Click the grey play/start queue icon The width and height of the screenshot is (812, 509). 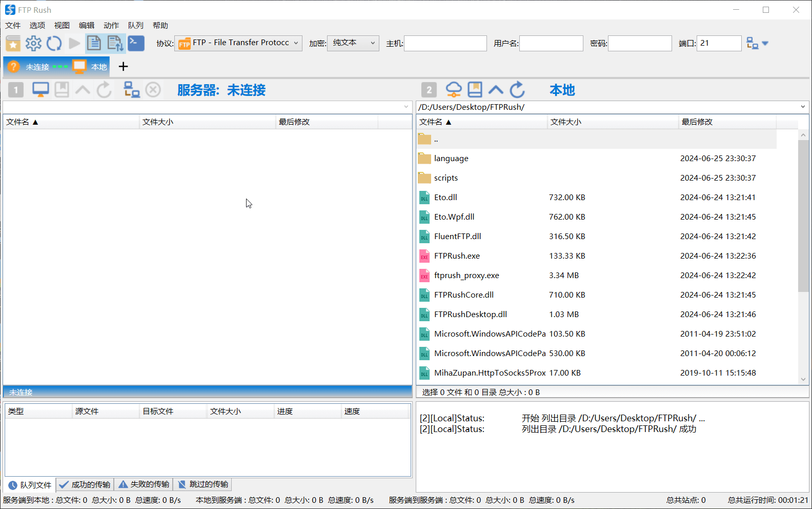(x=74, y=44)
